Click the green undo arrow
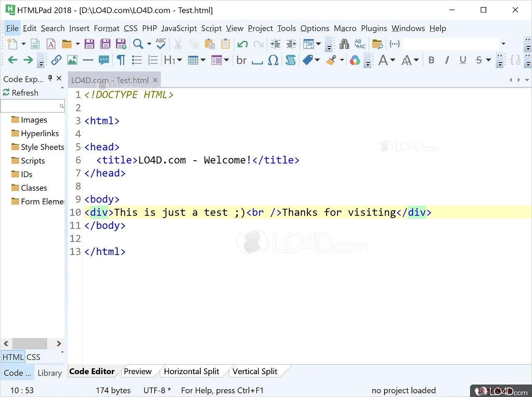This screenshot has width=532, height=397. point(242,44)
